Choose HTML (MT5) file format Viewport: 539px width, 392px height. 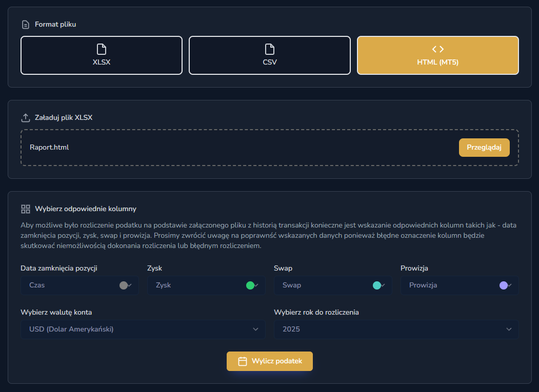pos(437,55)
